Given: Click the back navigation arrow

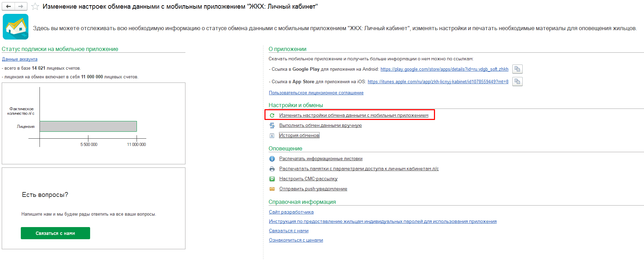Looking at the screenshot, I should [x=8, y=6].
